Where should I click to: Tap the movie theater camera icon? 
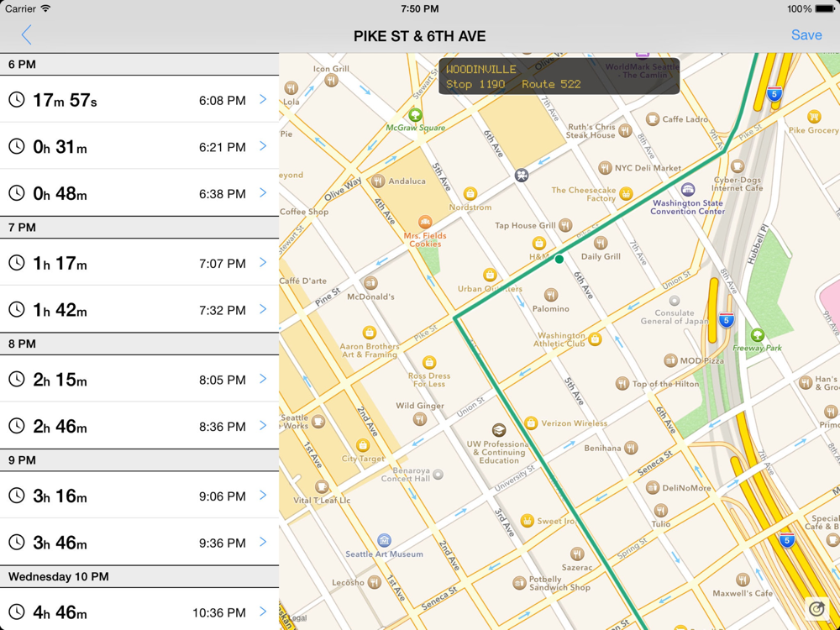(x=522, y=175)
